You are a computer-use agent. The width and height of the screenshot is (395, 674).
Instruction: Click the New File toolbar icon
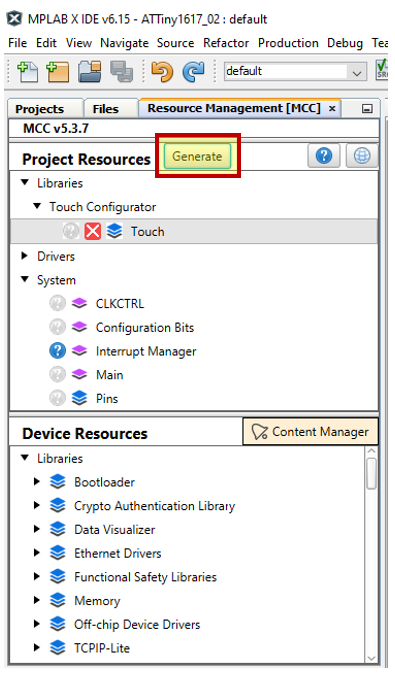click(x=27, y=72)
